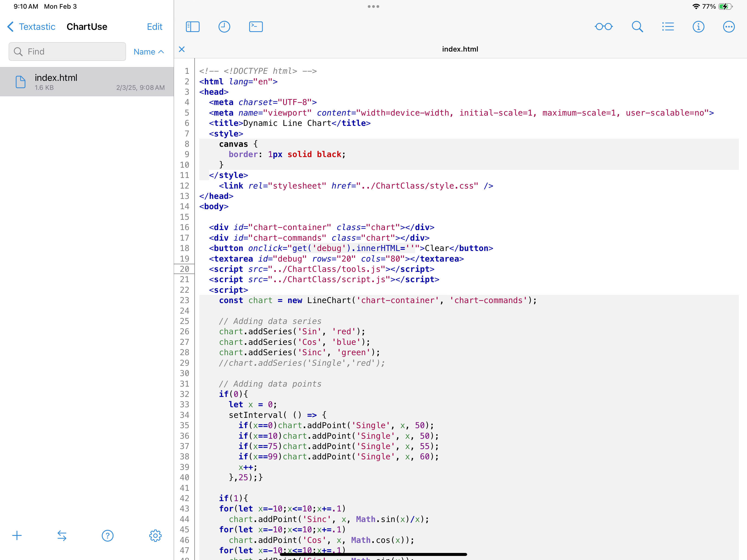Show the symbol list icon

click(668, 27)
